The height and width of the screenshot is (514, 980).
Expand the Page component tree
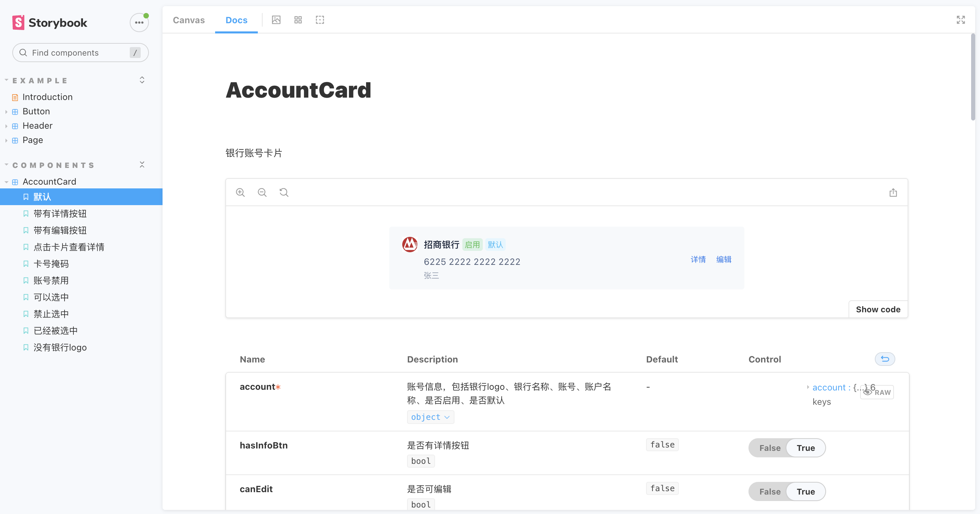(x=6, y=140)
